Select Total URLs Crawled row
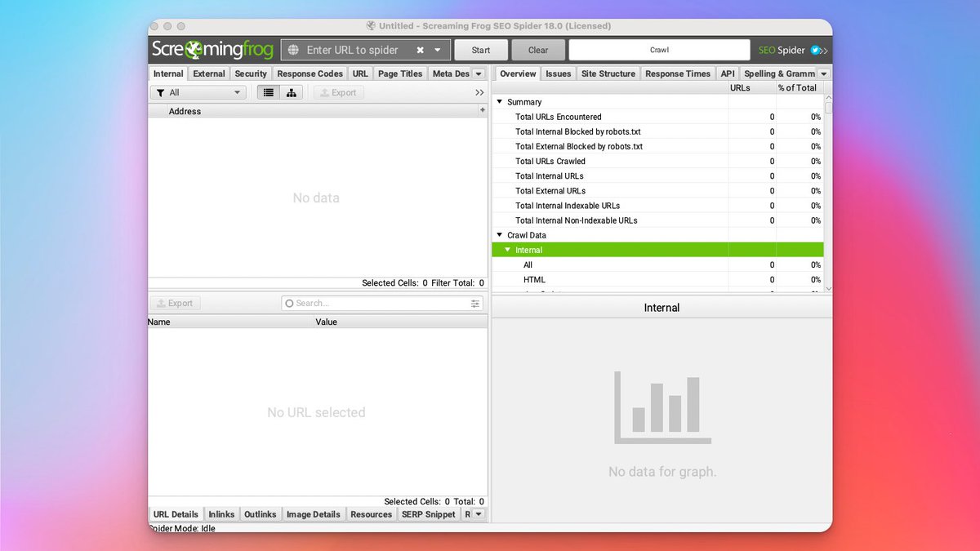 click(657, 161)
